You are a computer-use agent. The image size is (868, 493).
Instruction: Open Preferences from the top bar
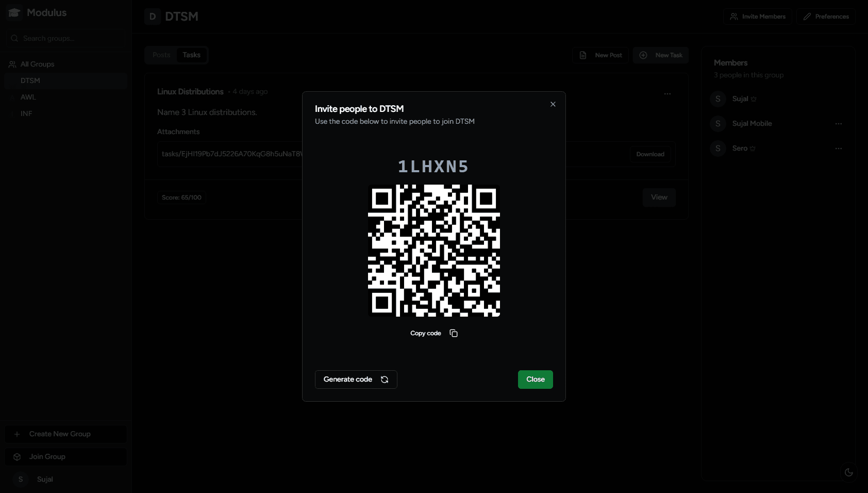826,17
